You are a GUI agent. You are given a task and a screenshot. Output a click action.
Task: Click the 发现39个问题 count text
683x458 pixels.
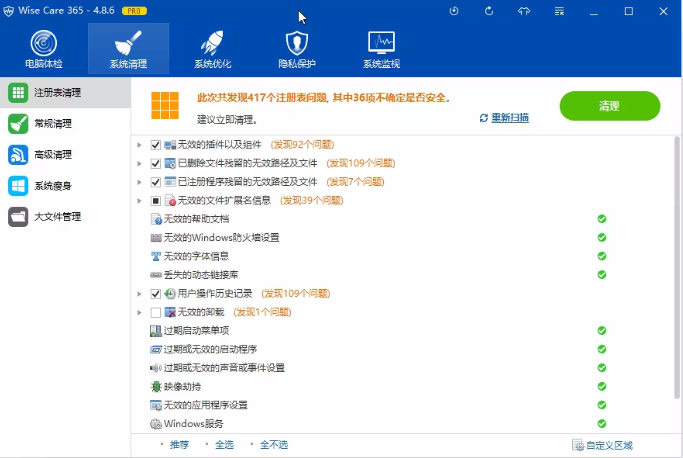311,200
